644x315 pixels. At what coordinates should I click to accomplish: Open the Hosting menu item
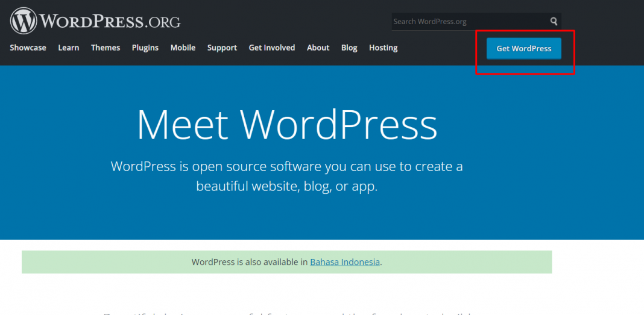coord(383,48)
